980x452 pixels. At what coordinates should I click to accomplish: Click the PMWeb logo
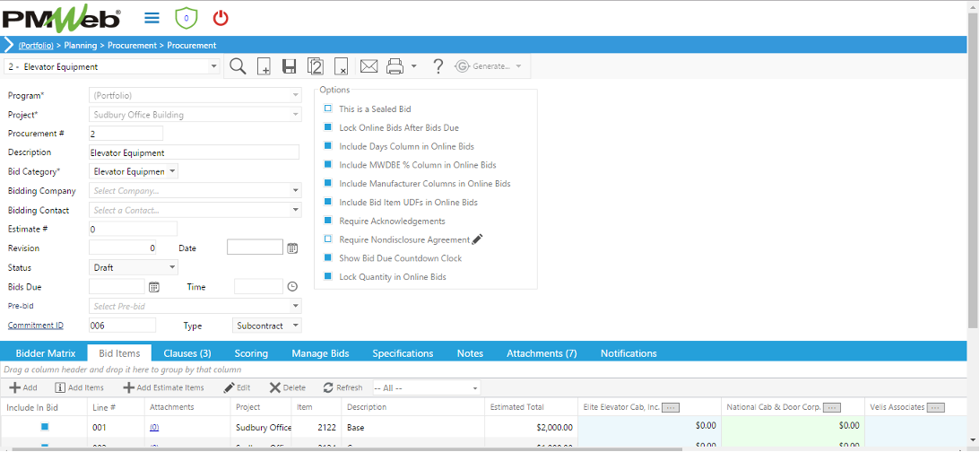[x=61, y=21]
